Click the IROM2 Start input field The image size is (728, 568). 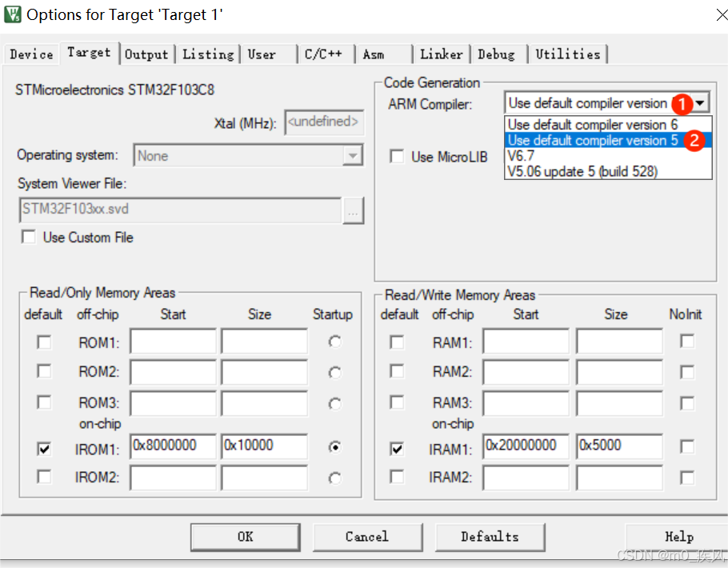(x=173, y=478)
